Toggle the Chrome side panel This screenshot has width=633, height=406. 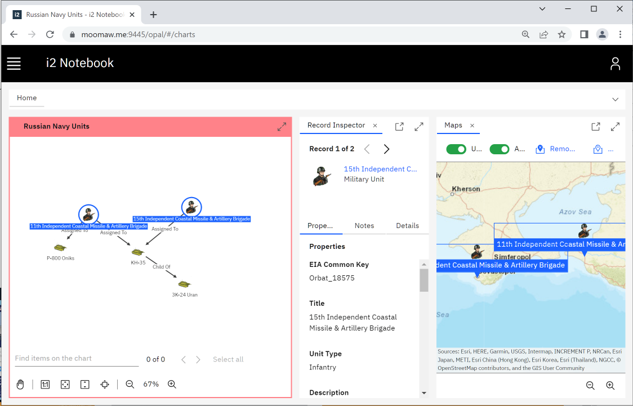(x=584, y=35)
